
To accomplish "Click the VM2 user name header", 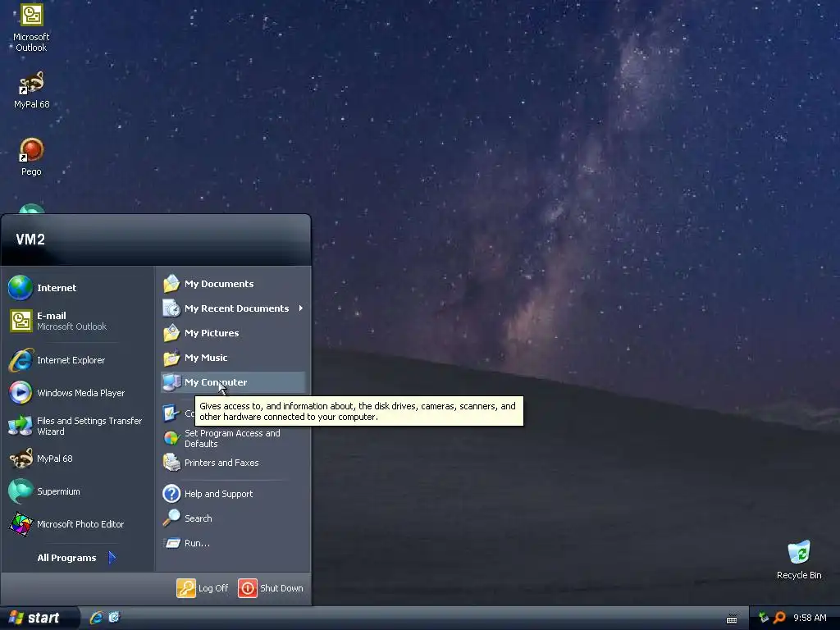I will click(x=30, y=240).
